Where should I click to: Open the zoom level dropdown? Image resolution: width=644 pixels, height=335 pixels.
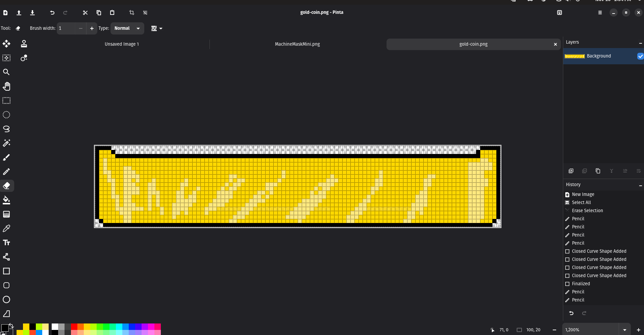(624, 330)
